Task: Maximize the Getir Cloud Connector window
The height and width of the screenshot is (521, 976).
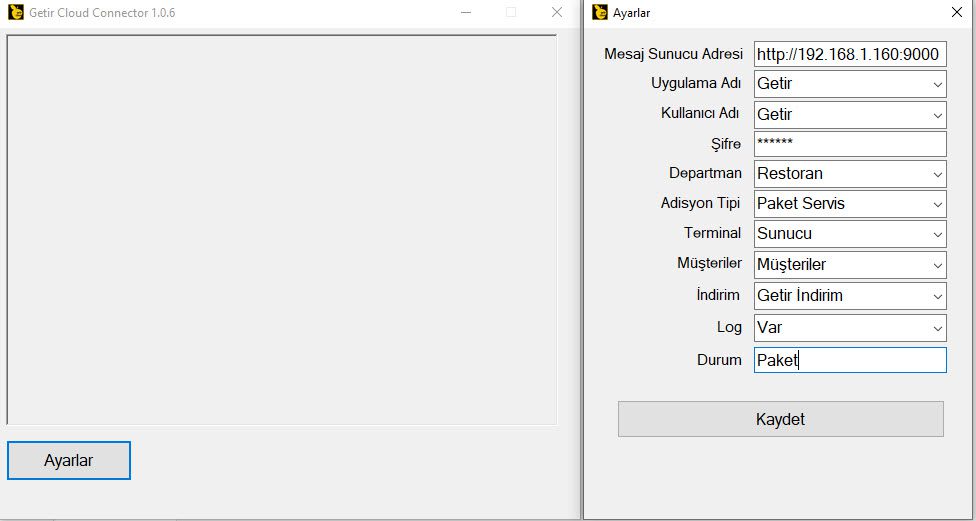Action: tap(511, 13)
